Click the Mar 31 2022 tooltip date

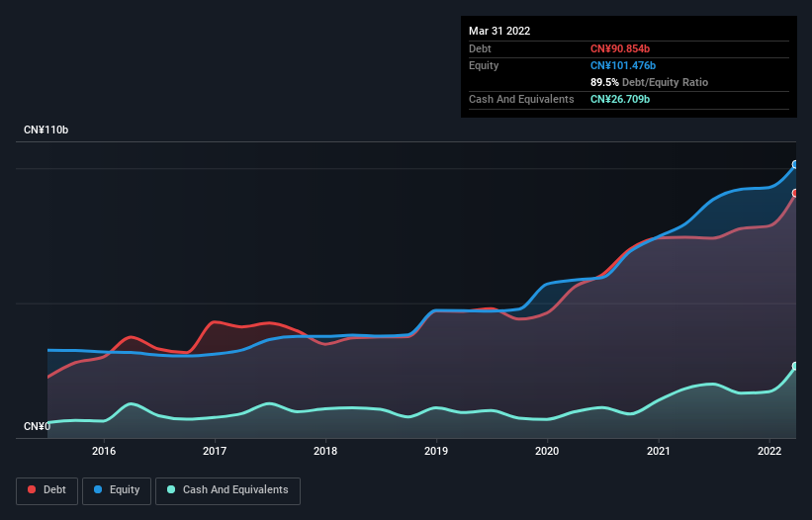pyautogui.click(x=499, y=31)
